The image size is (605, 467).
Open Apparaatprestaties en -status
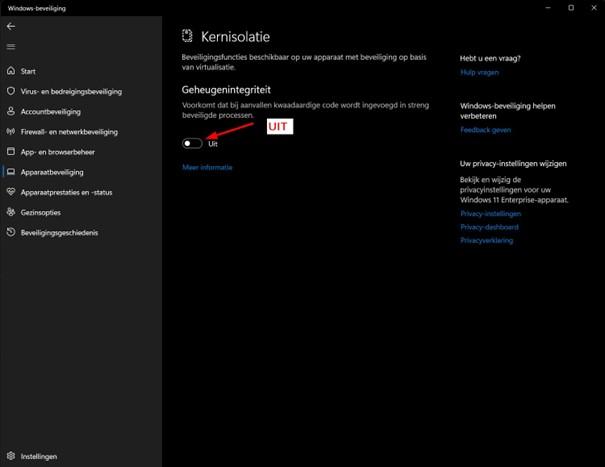coord(66,192)
